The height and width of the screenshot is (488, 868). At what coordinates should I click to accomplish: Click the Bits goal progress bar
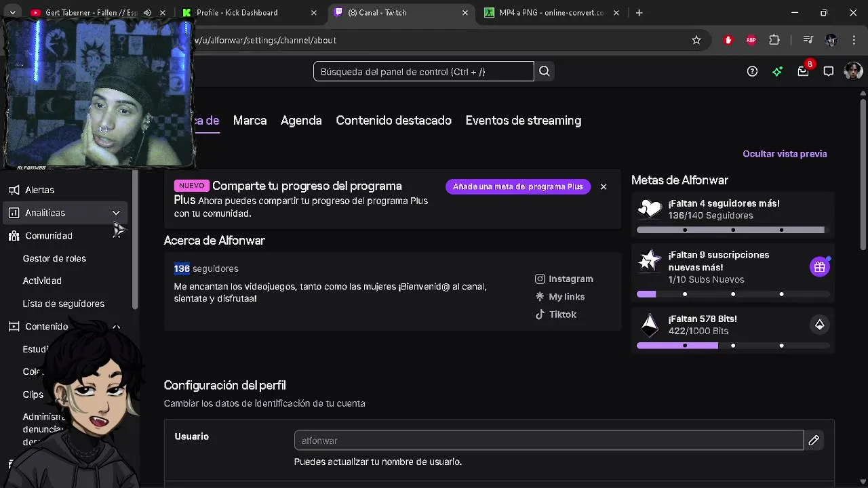pos(733,346)
